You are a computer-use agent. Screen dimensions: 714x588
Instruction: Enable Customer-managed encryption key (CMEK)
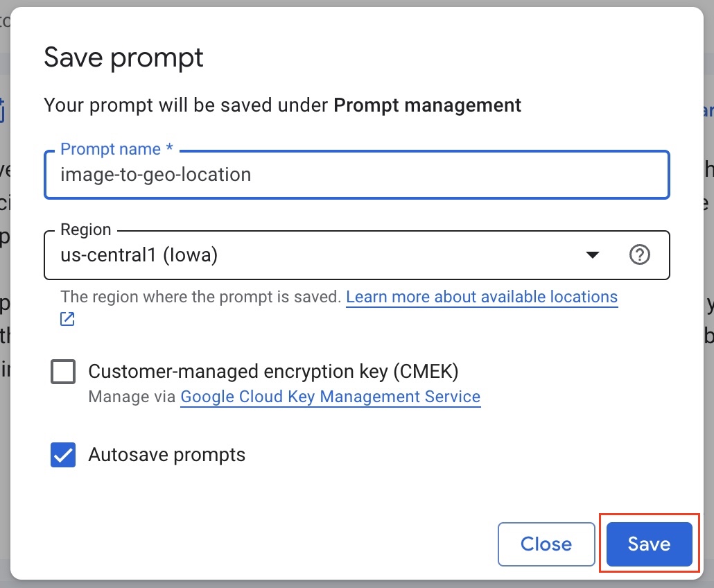click(62, 371)
